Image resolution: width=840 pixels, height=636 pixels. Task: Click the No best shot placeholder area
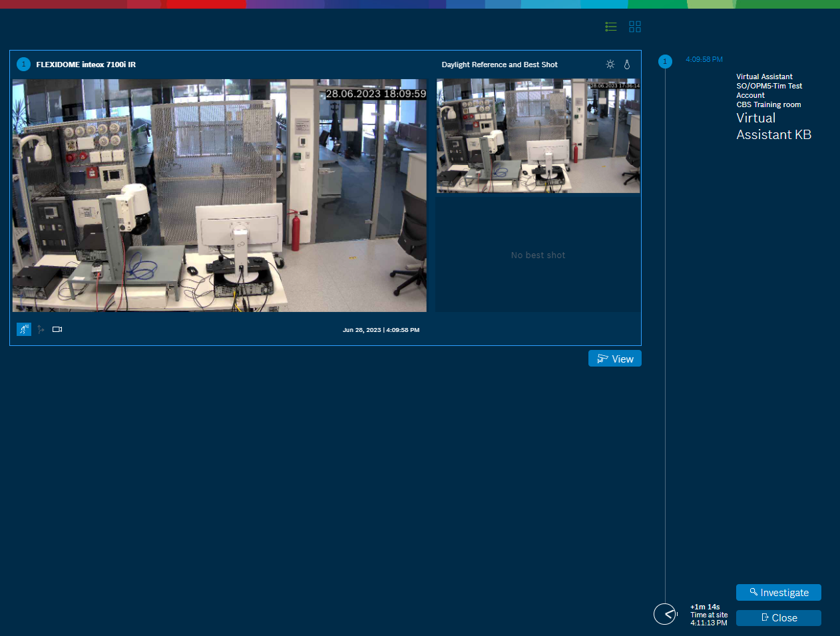click(538, 255)
